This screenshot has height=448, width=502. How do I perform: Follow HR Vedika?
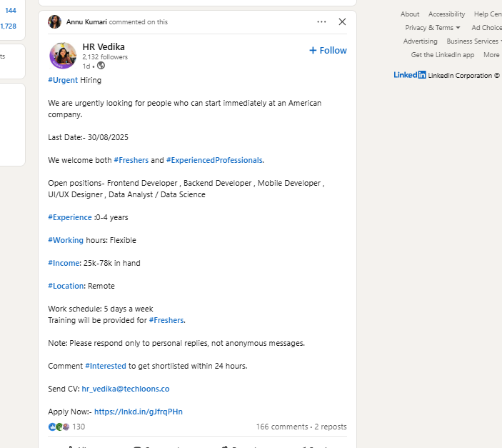pyautogui.click(x=328, y=51)
